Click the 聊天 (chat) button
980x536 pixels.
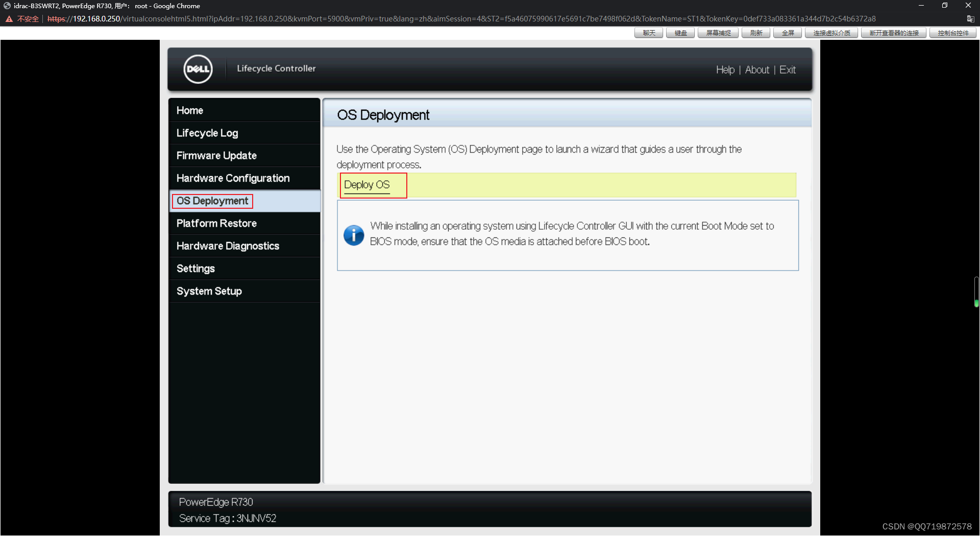649,33
